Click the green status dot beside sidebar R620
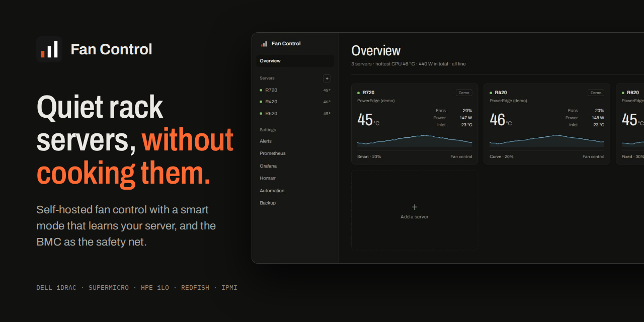The height and width of the screenshot is (322, 644). [261, 114]
